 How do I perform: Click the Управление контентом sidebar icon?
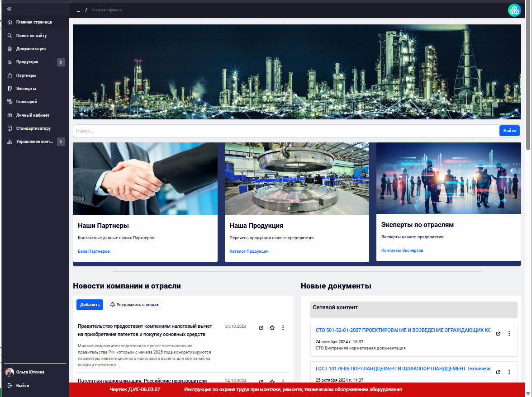(9, 142)
